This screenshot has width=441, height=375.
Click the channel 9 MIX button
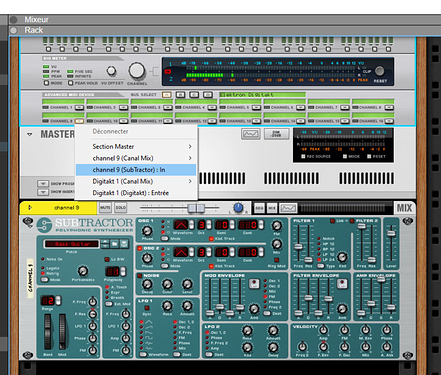(272, 208)
